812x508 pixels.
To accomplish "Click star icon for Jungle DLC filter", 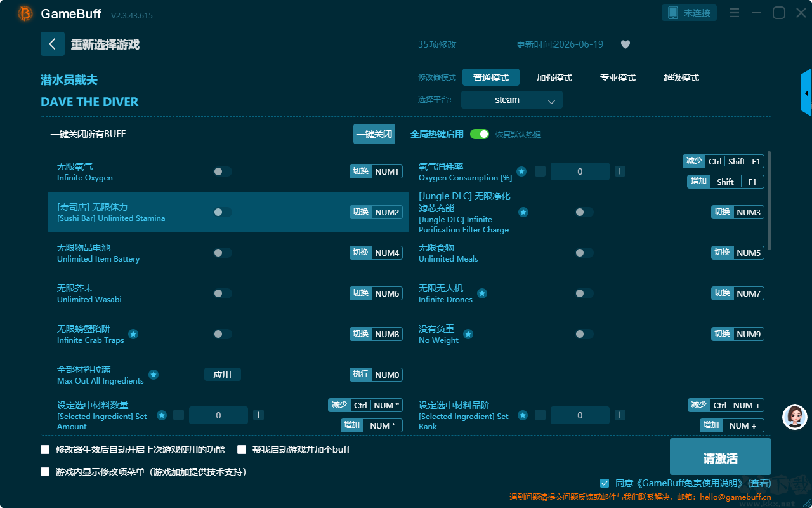I will (523, 212).
